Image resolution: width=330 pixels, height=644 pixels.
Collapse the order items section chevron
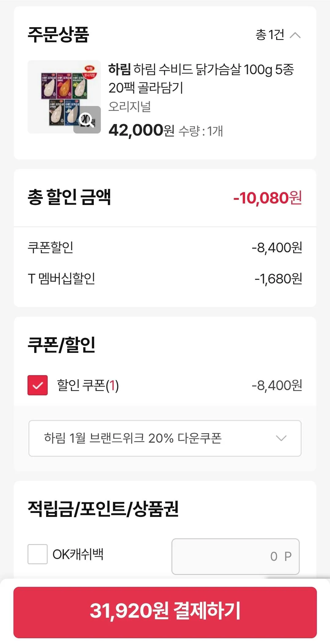coord(295,35)
